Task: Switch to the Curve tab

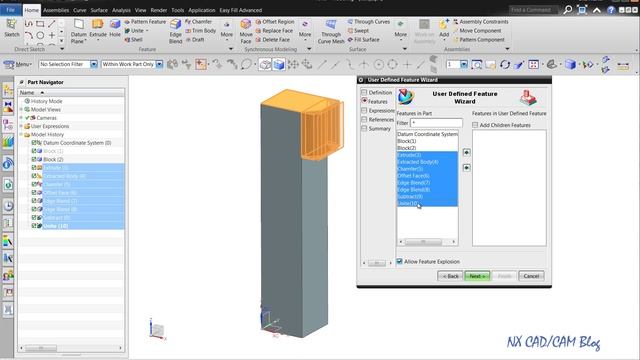Action: pos(80,10)
